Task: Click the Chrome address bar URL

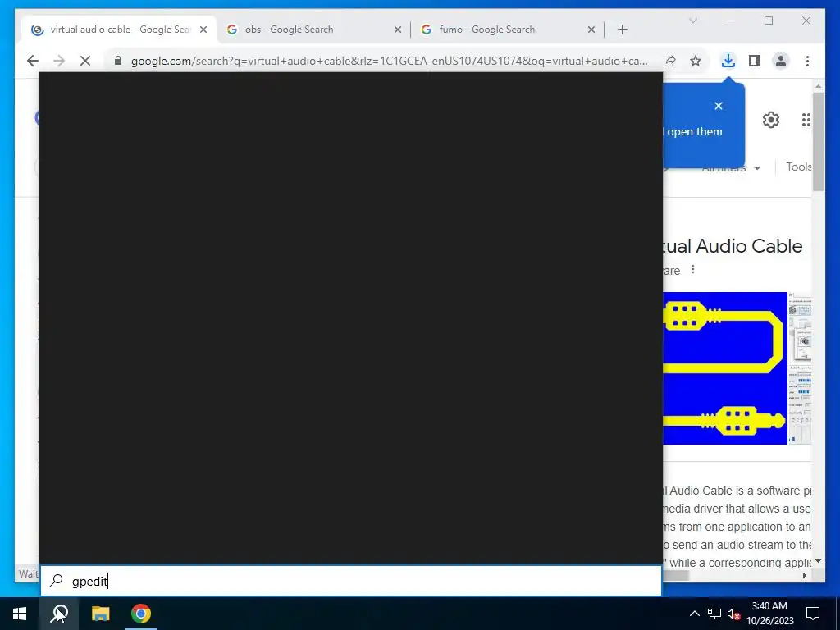Action: click(390, 61)
